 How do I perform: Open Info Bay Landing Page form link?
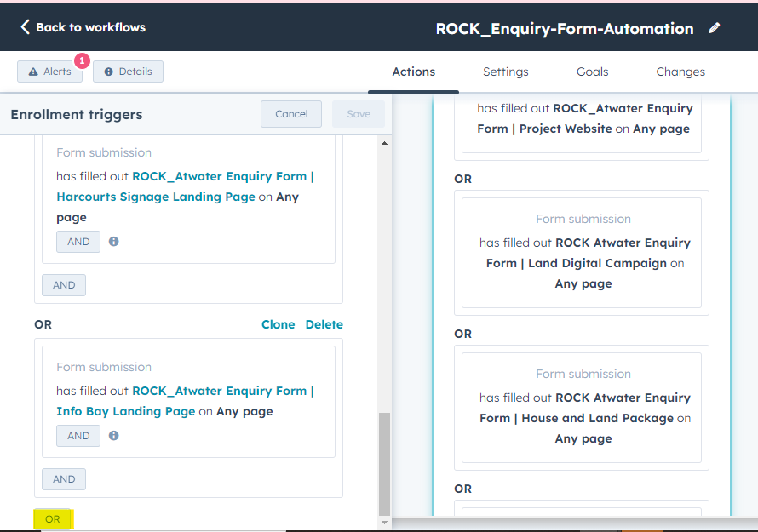(185, 401)
